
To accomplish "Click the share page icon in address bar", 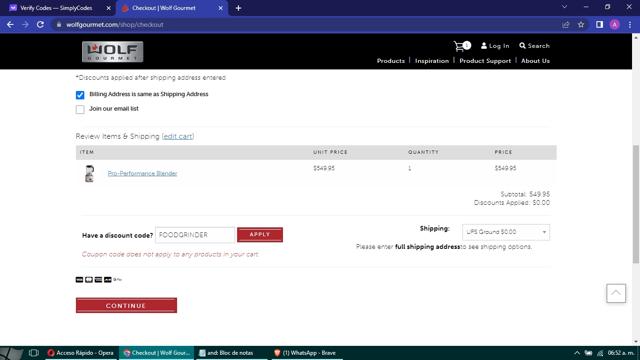I will pos(566,24).
